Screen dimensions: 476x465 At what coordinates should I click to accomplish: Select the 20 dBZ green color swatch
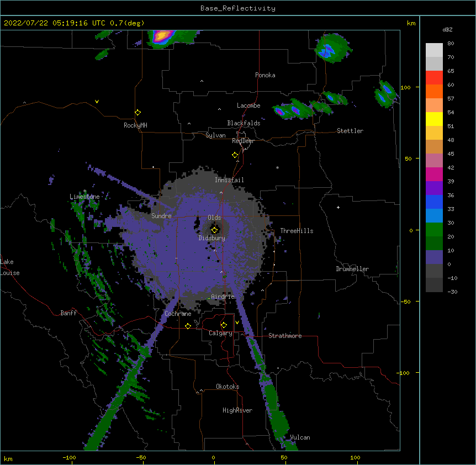tap(434, 244)
